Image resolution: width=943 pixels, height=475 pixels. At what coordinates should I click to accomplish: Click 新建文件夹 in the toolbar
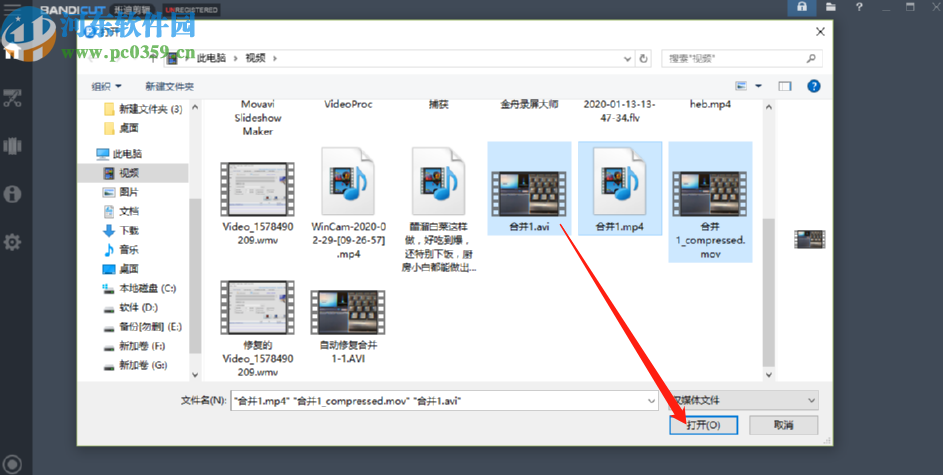tap(170, 86)
